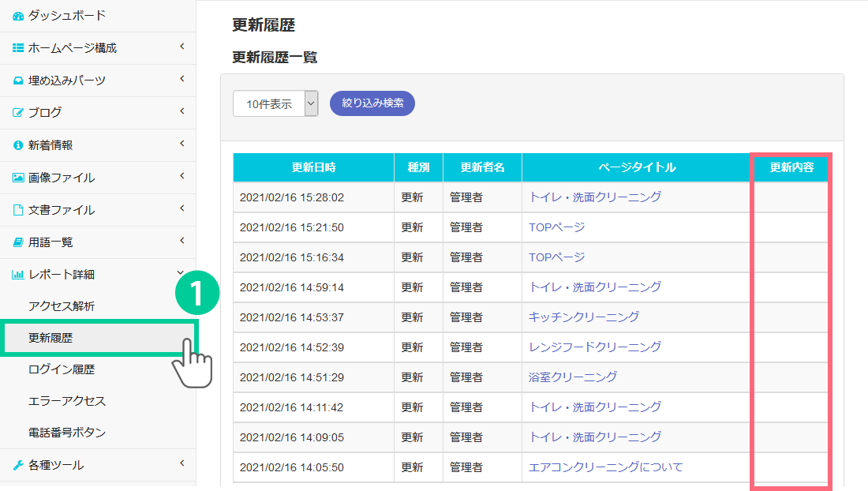868x491 pixels.
Task: Click the 更新日時 column header
Action: click(313, 167)
